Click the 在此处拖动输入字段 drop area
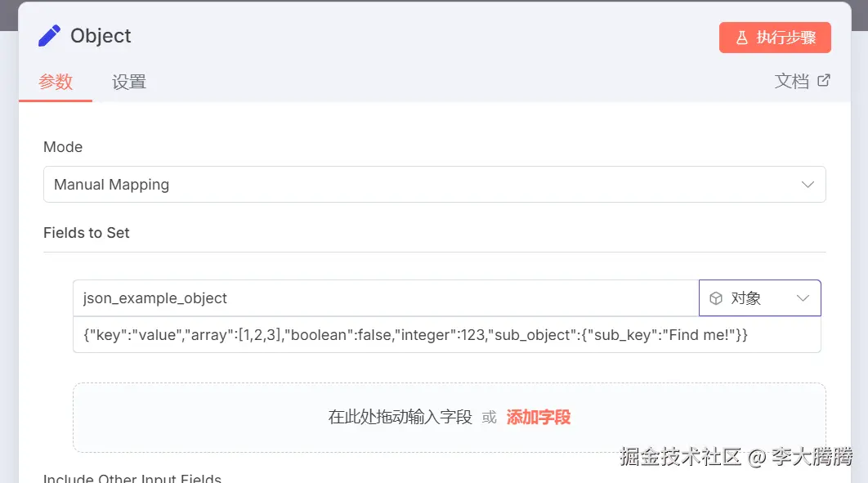 [400, 417]
